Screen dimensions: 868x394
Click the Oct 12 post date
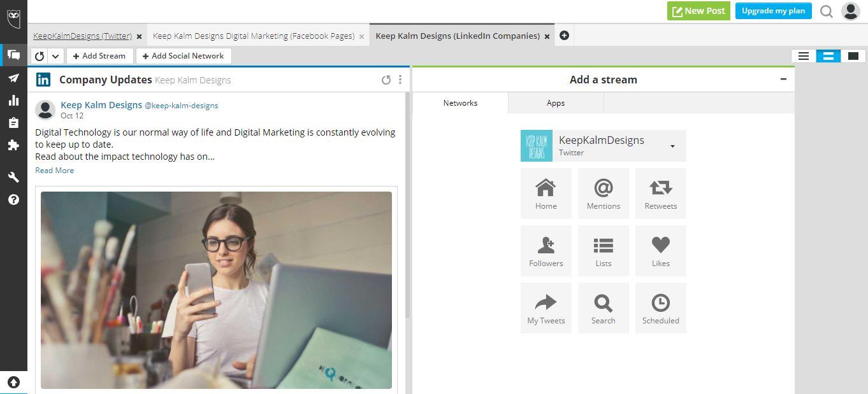pyautogui.click(x=72, y=116)
